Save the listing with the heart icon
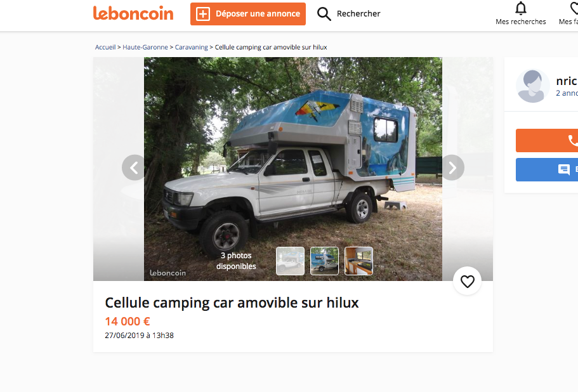This screenshot has height=392, width=578. tap(467, 282)
